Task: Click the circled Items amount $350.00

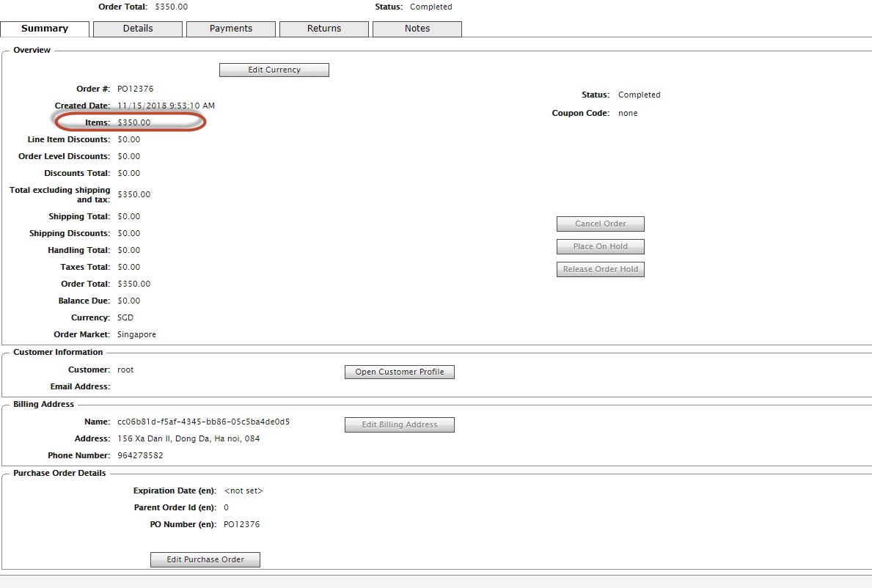Action: click(x=134, y=122)
